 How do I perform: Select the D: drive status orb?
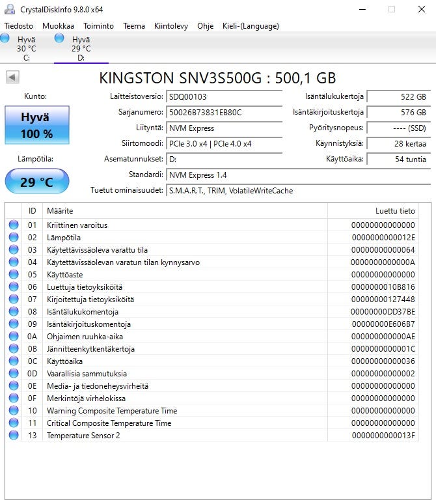59,39
